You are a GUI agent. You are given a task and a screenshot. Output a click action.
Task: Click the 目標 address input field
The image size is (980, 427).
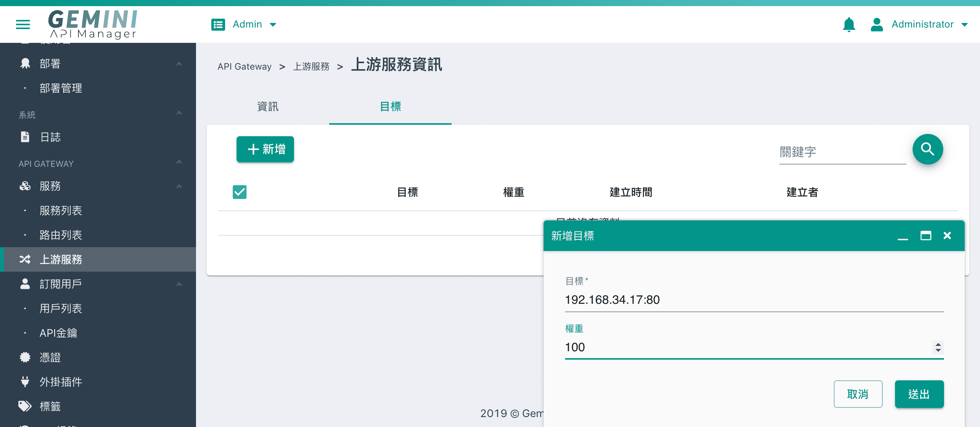[x=754, y=300]
